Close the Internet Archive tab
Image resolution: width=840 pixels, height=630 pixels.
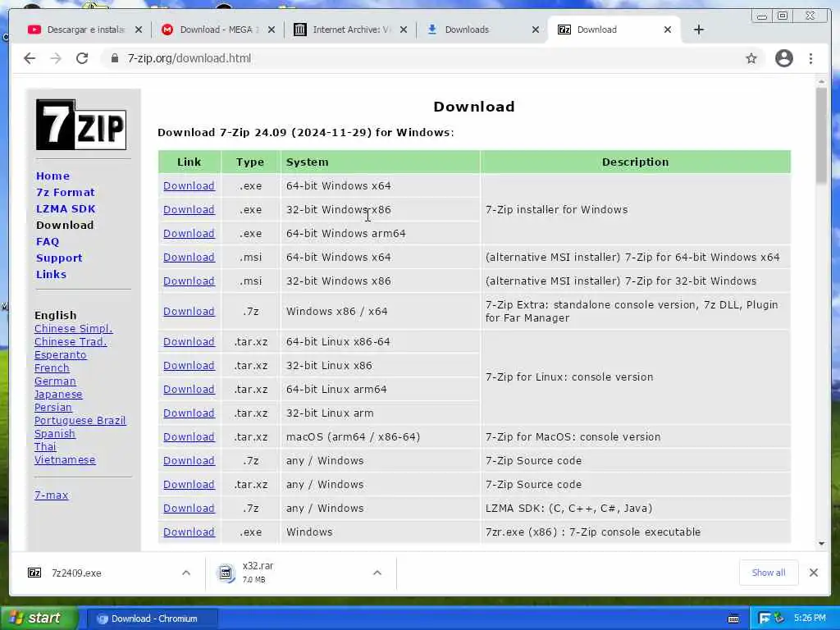pos(404,30)
